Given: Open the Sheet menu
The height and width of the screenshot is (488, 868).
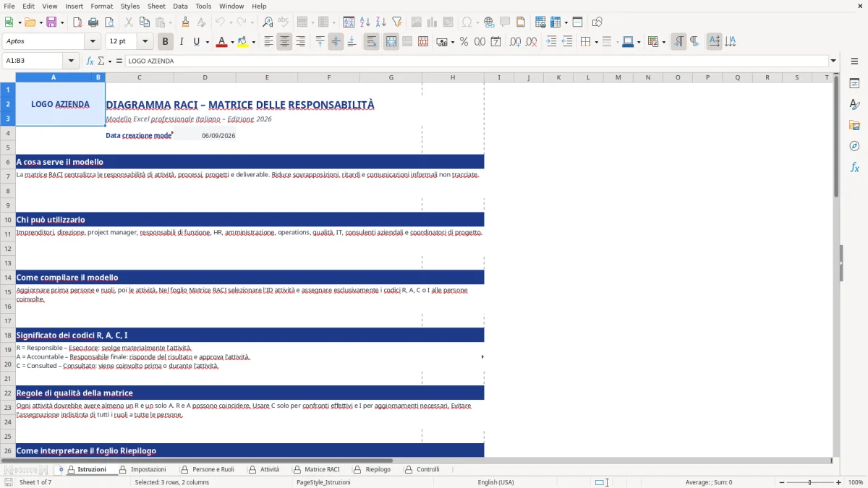Looking at the screenshot, I should 156,6.
